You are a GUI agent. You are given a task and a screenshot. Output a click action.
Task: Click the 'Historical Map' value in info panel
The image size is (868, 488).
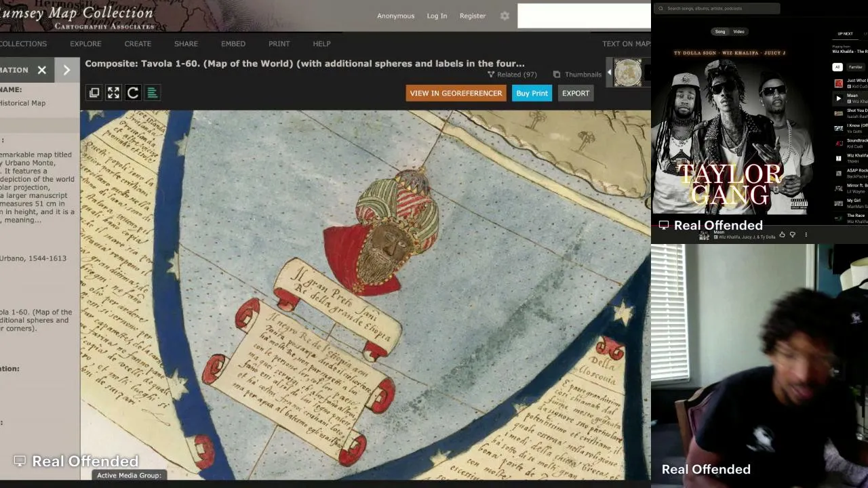23,103
